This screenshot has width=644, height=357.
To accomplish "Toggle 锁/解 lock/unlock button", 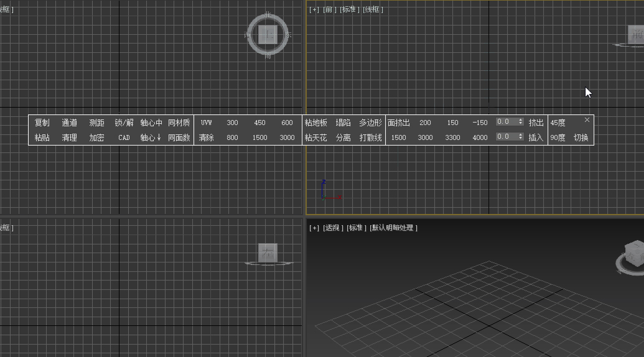I will coord(124,123).
